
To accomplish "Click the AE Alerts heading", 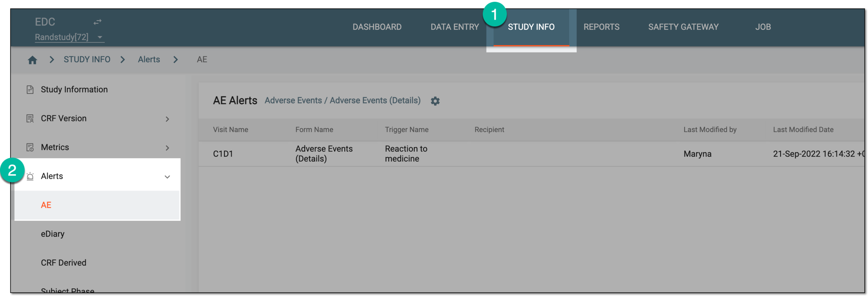I will pos(235,101).
